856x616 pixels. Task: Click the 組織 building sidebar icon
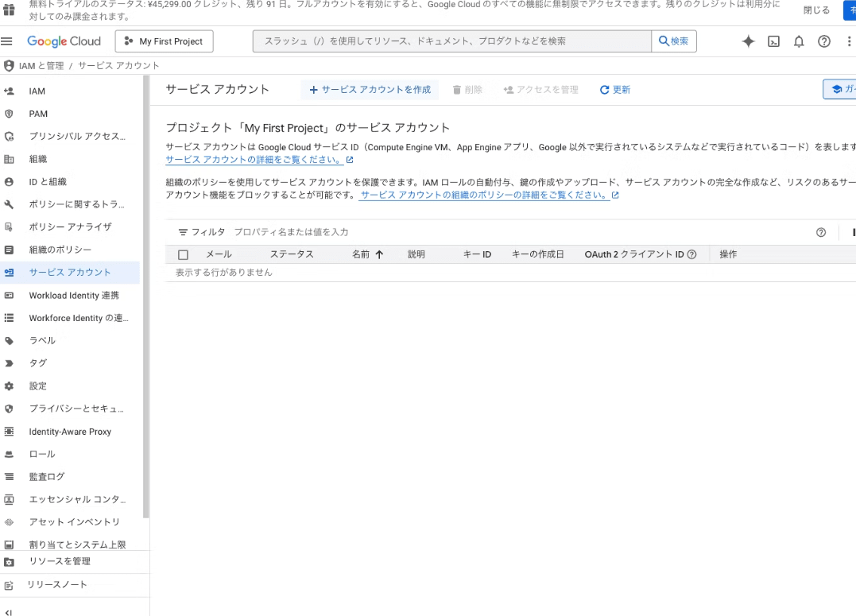(x=9, y=159)
